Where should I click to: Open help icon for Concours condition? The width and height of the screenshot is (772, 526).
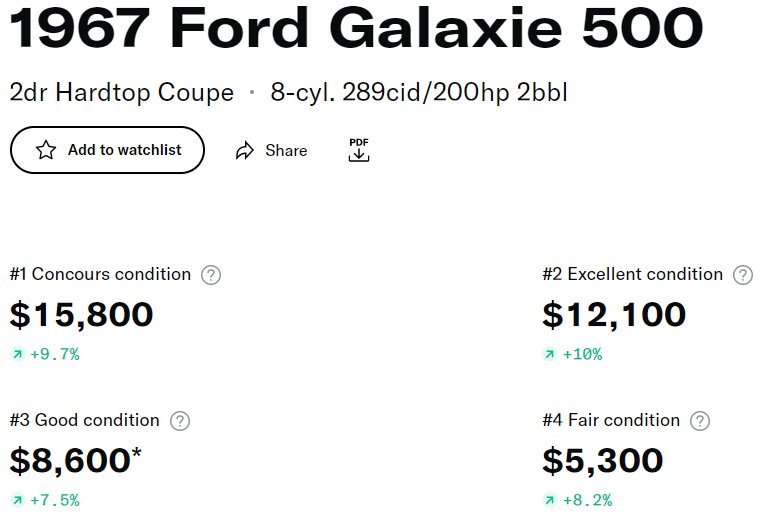coord(211,275)
